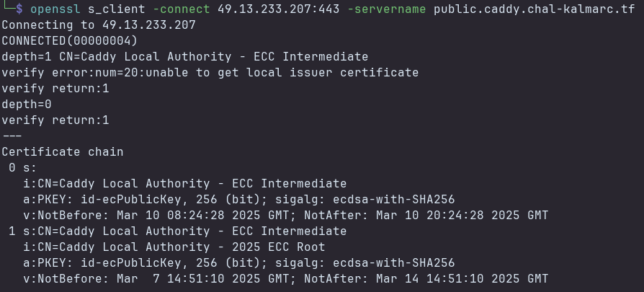The height and width of the screenshot is (292, 644).
Task: Click the three-dash separator line
Action: coord(12,136)
